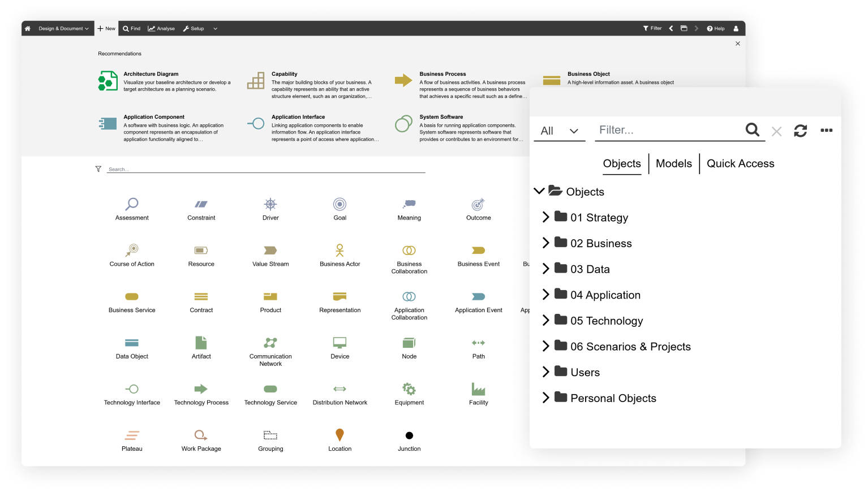Click the magnifier search icon in panel
This screenshot has height=492, width=868.
tap(753, 130)
